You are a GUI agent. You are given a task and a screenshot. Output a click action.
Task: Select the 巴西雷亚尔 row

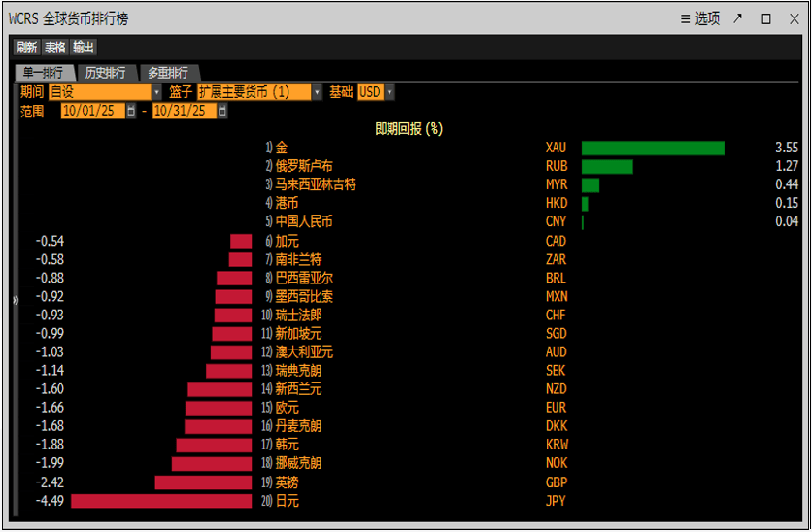point(409,279)
